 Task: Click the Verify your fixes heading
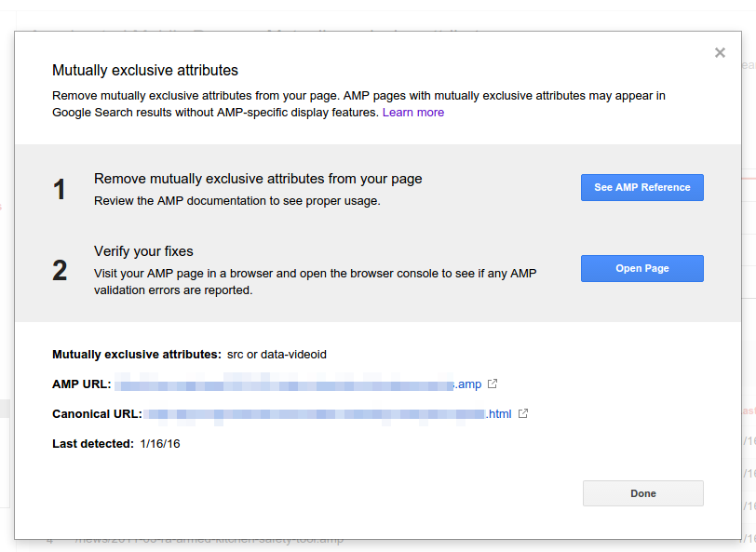point(143,251)
